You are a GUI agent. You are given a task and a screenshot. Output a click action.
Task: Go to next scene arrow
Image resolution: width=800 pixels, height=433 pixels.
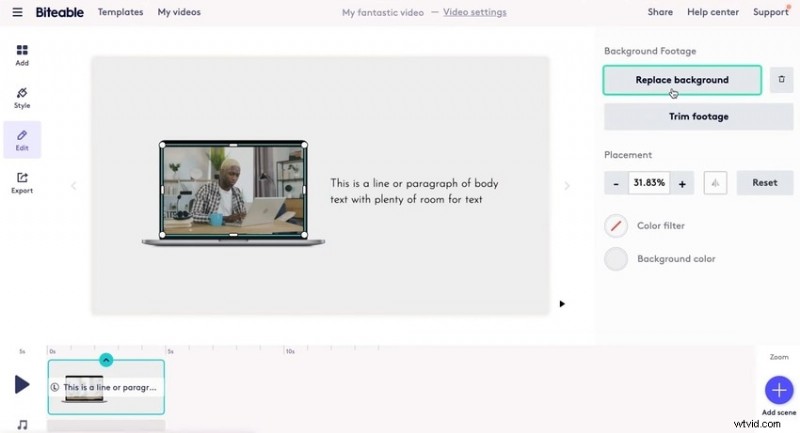[x=567, y=186]
